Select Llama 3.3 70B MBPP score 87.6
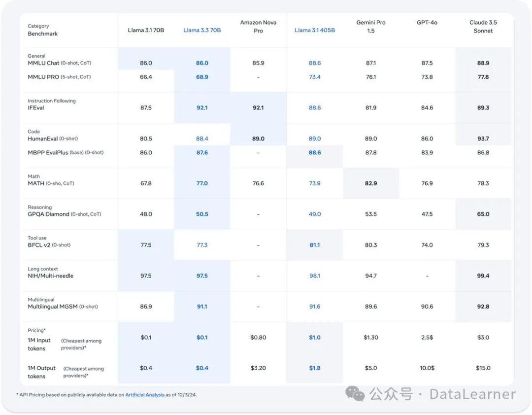532x415 pixels. (202, 152)
